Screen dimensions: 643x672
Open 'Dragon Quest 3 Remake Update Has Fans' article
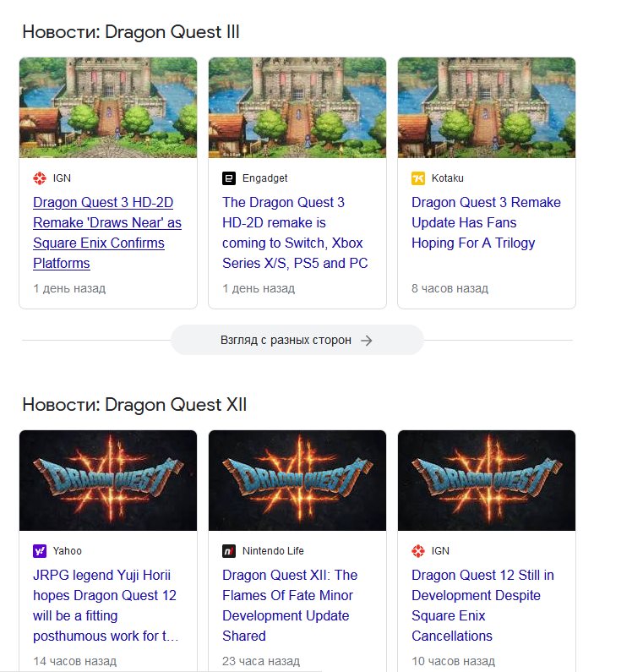(486, 222)
